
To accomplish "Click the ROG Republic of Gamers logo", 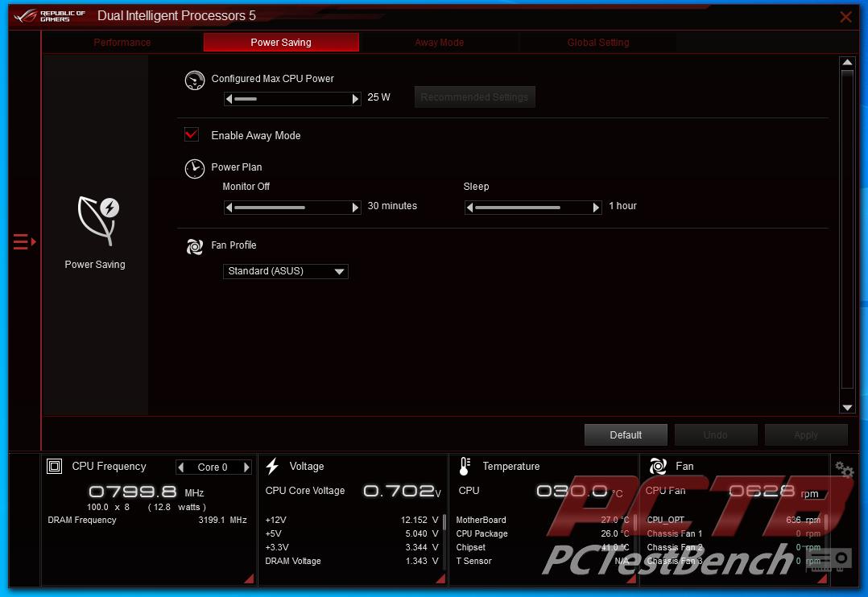I will click(50, 15).
